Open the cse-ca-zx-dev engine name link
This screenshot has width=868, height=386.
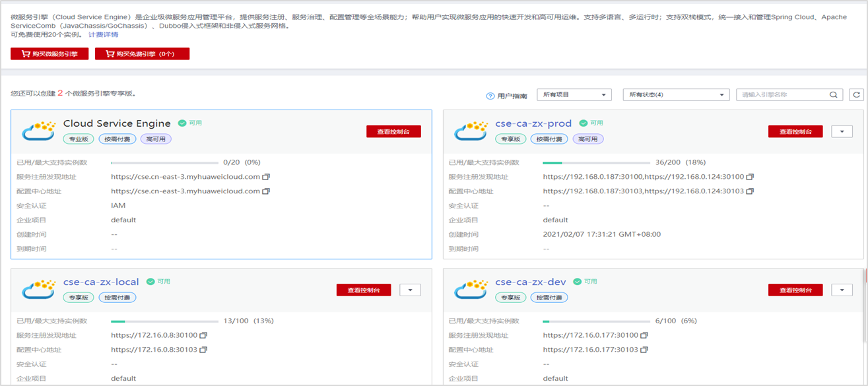point(531,282)
